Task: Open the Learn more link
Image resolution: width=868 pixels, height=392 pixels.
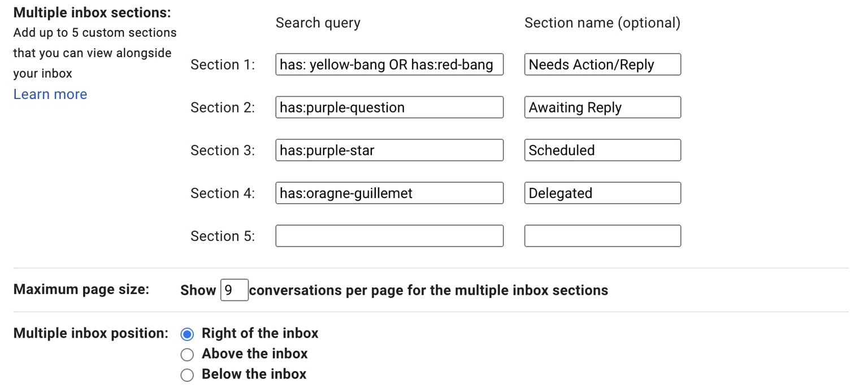Action: coord(50,94)
